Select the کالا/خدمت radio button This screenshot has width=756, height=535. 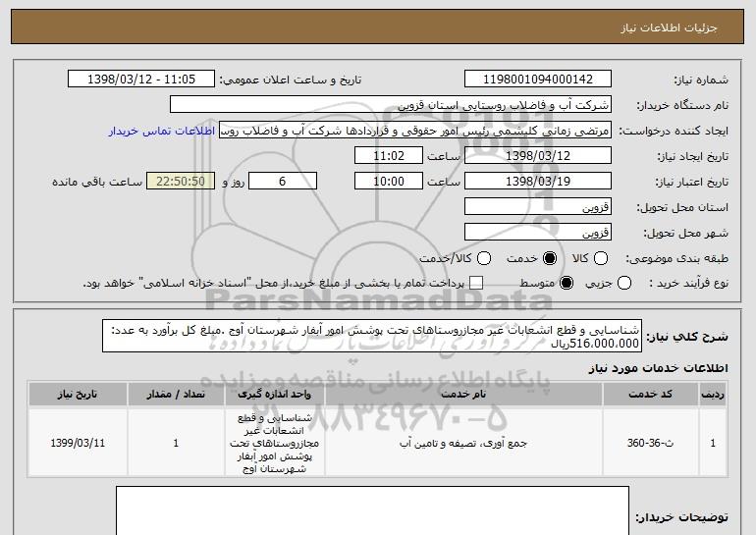(x=484, y=258)
